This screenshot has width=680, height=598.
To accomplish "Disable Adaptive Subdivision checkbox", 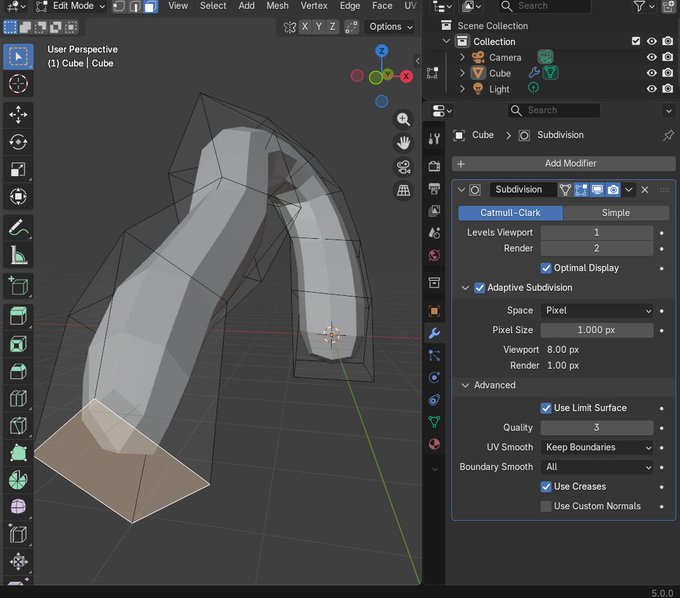I will coord(479,288).
